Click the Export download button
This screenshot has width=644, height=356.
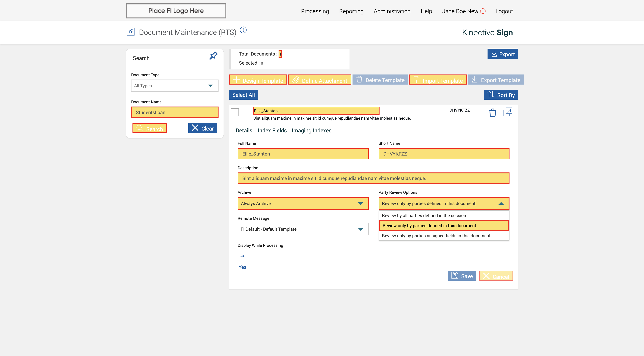(x=502, y=54)
